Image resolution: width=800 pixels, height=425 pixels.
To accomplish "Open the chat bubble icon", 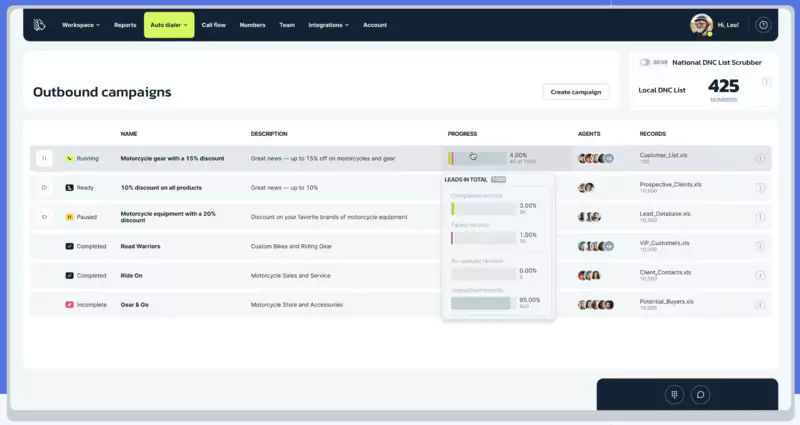I will pos(701,394).
